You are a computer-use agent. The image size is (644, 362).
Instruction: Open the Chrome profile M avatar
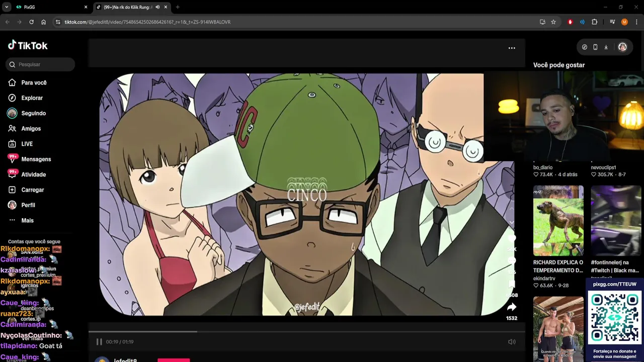[x=624, y=22]
